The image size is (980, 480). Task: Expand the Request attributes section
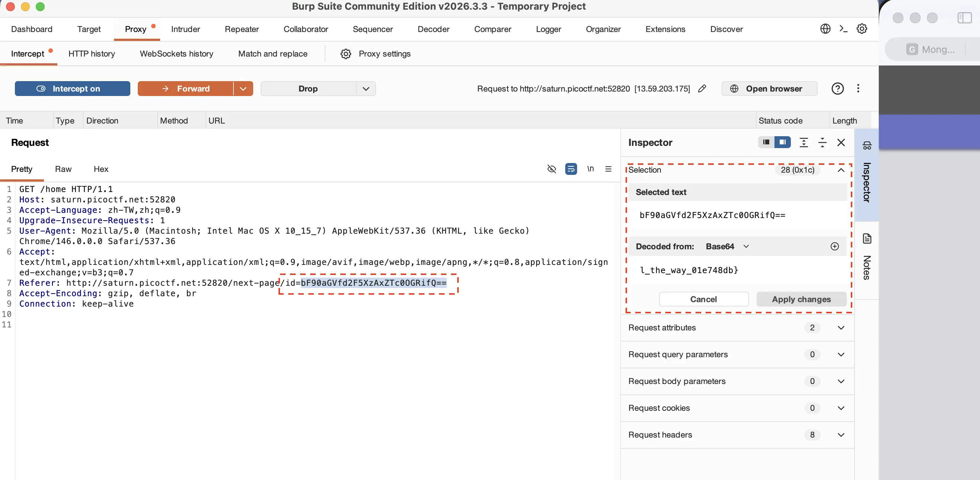point(841,327)
